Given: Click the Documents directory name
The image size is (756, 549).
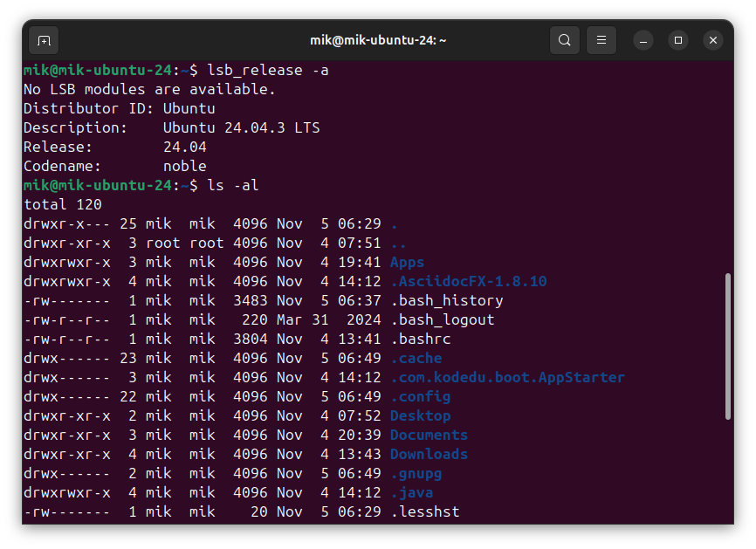Looking at the screenshot, I should [429, 435].
